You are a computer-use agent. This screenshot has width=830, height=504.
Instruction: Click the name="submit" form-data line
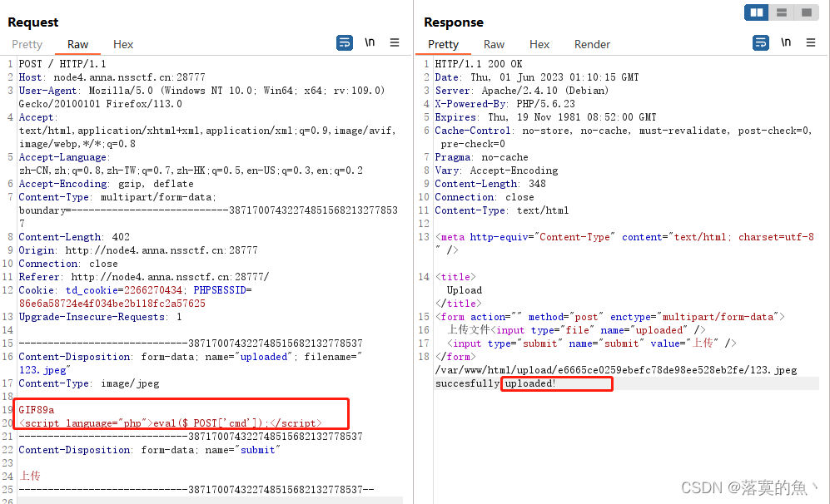[149, 450]
